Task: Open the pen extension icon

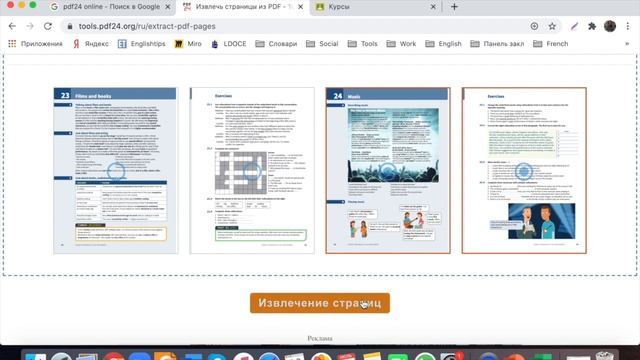Action: point(574,26)
